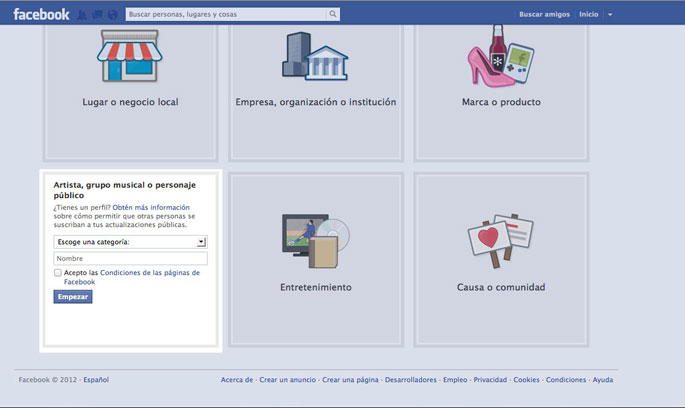685x408 pixels.
Task: Select the high heel and bottle brand icon
Action: (x=501, y=55)
